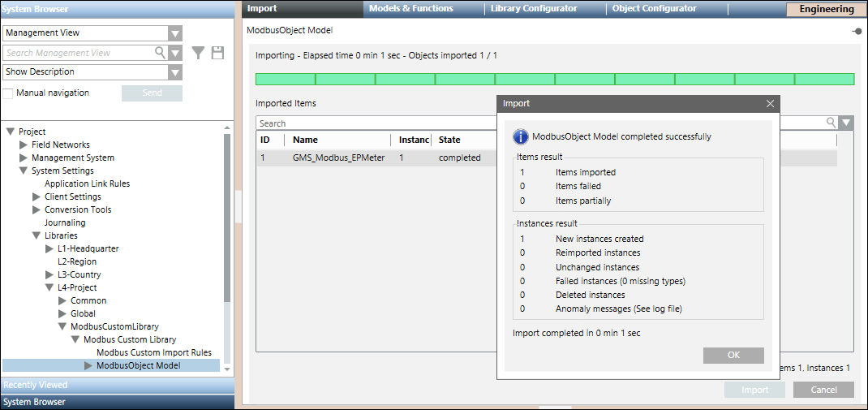Click the blue information icon in dialog

(x=522, y=136)
